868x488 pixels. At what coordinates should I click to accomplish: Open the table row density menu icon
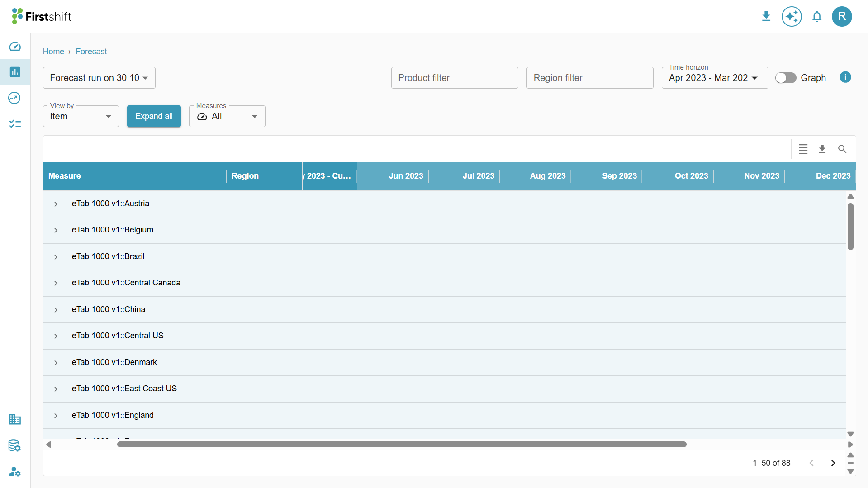click(x=803, y=149)
